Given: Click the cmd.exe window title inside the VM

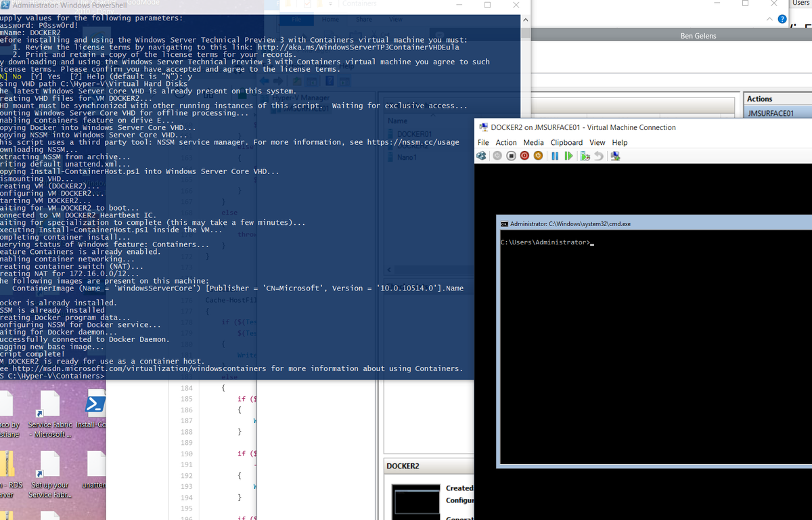Looking at the screenshot, I should (570, 223).
